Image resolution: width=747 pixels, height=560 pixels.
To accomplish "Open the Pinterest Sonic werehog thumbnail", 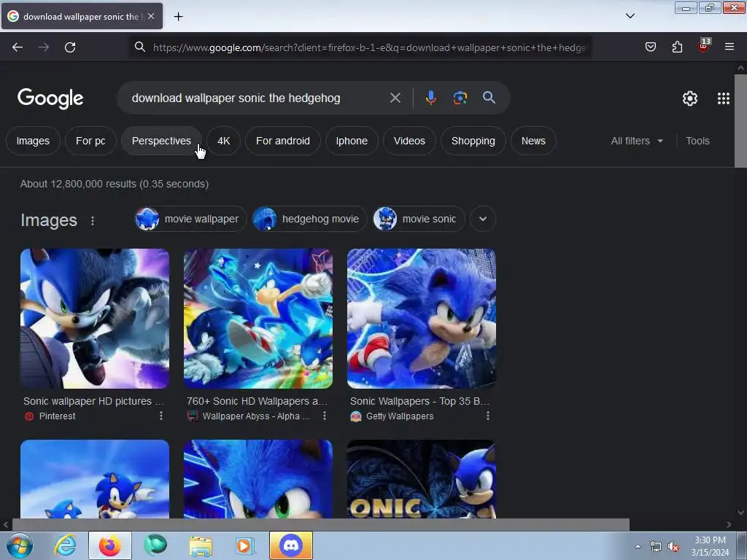I will (95, 319).
